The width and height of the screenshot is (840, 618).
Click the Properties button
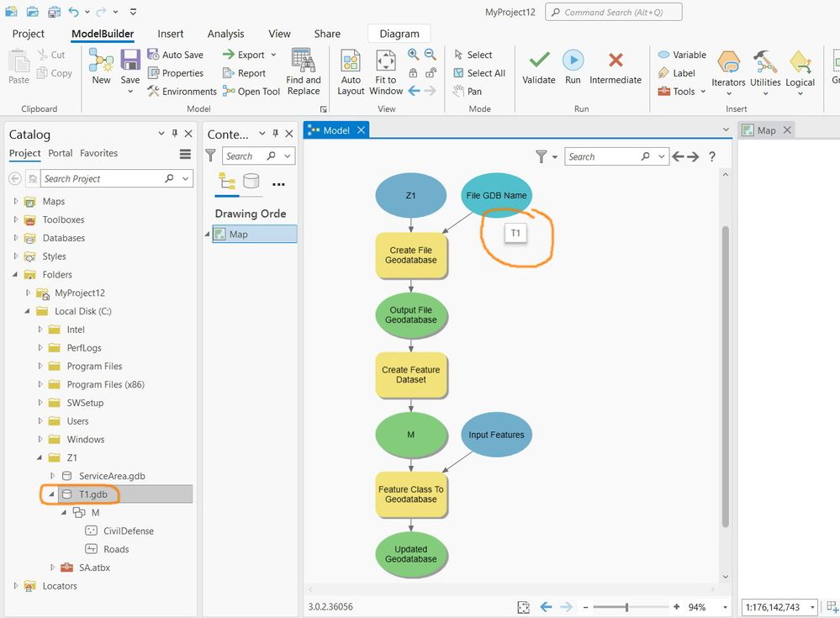click(176, 73)
